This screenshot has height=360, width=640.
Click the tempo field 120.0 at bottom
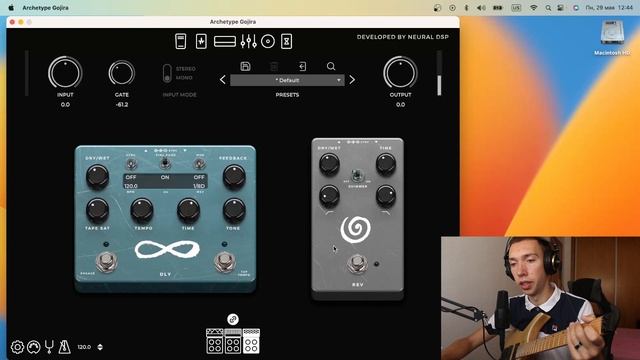coord(84,347)
